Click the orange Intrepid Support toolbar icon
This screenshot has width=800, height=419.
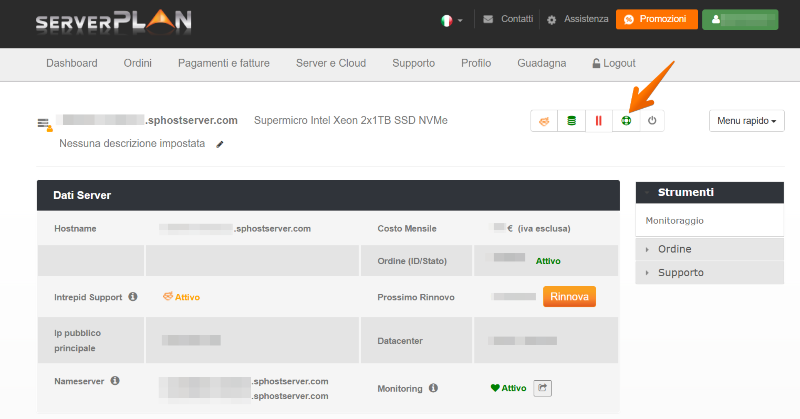(545, 121)
